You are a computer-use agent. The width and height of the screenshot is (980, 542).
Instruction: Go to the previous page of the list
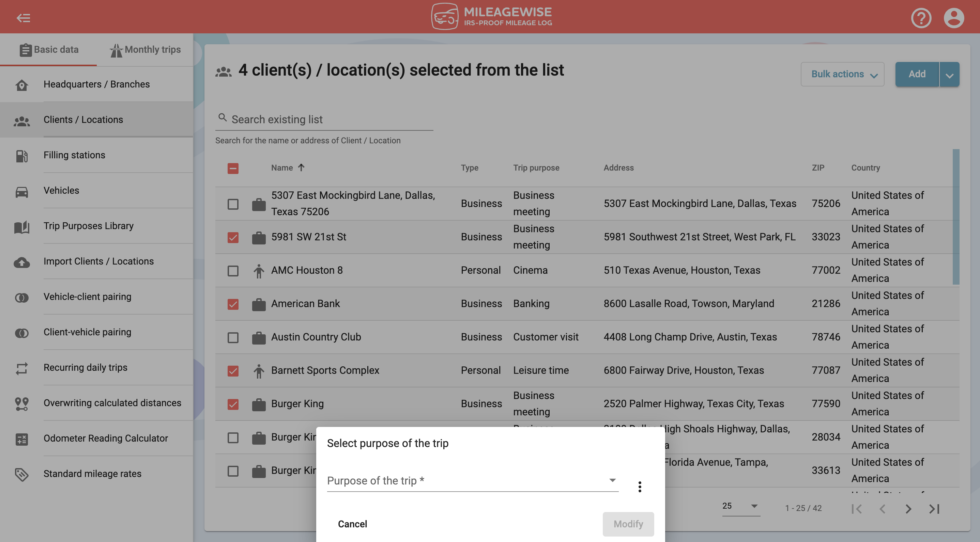pos(883,509)
